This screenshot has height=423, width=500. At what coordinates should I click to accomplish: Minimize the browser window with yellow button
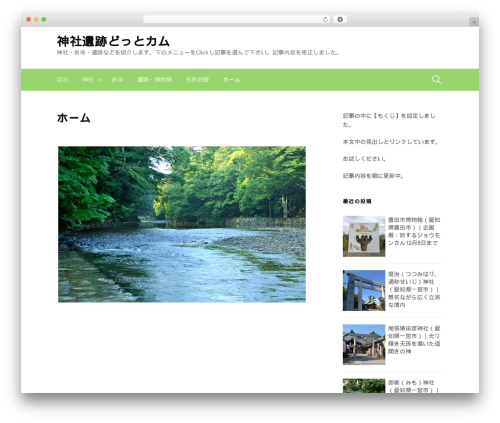36,20
